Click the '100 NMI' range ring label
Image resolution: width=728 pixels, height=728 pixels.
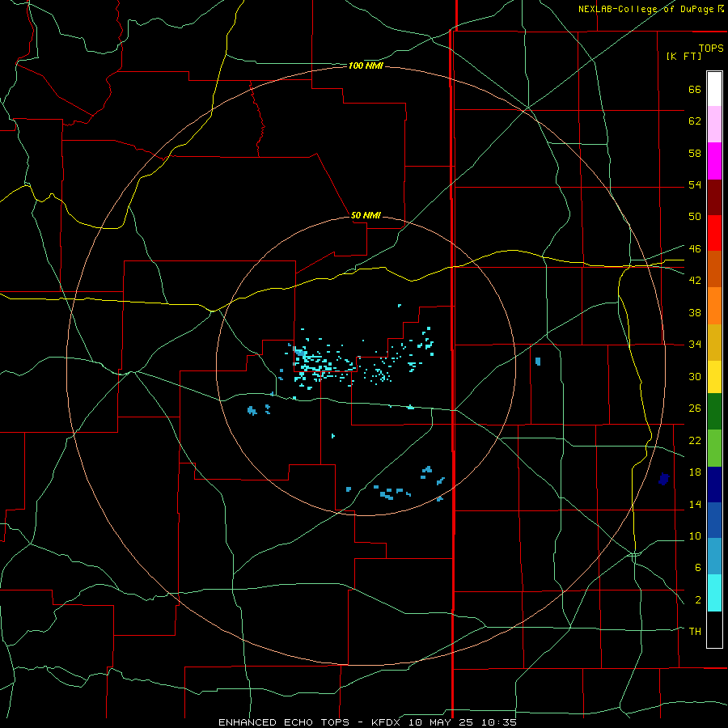[366, 66]
